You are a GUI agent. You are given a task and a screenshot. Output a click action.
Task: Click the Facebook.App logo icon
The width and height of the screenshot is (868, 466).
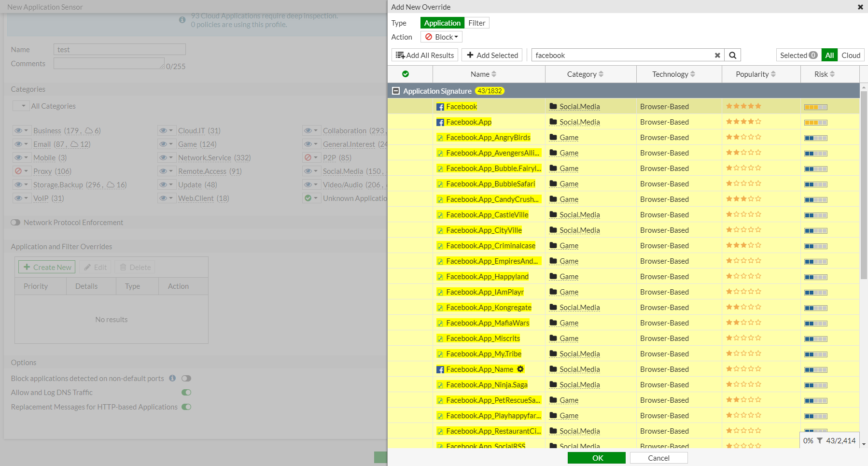pos(440,122)
